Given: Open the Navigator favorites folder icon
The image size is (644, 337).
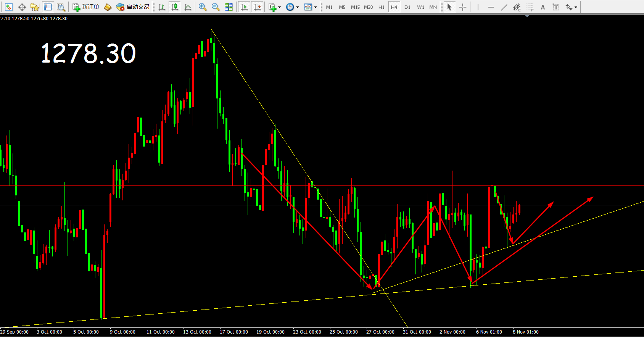Looking at the screenshot, I should click(x=35, y=7).
